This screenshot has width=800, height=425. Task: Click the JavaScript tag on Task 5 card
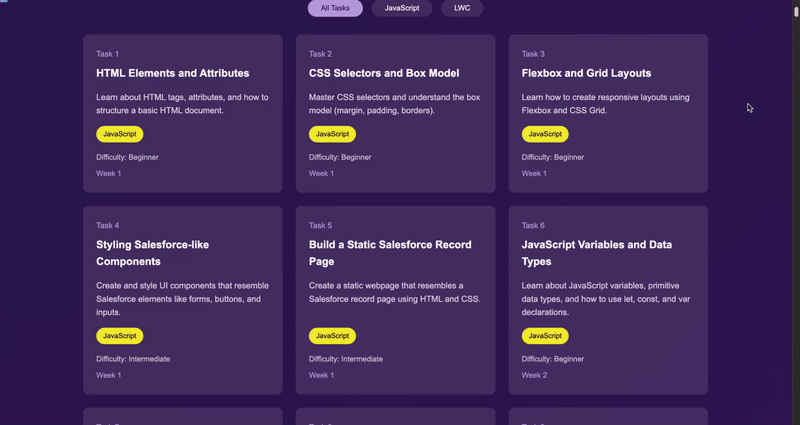tap(332, 336)
